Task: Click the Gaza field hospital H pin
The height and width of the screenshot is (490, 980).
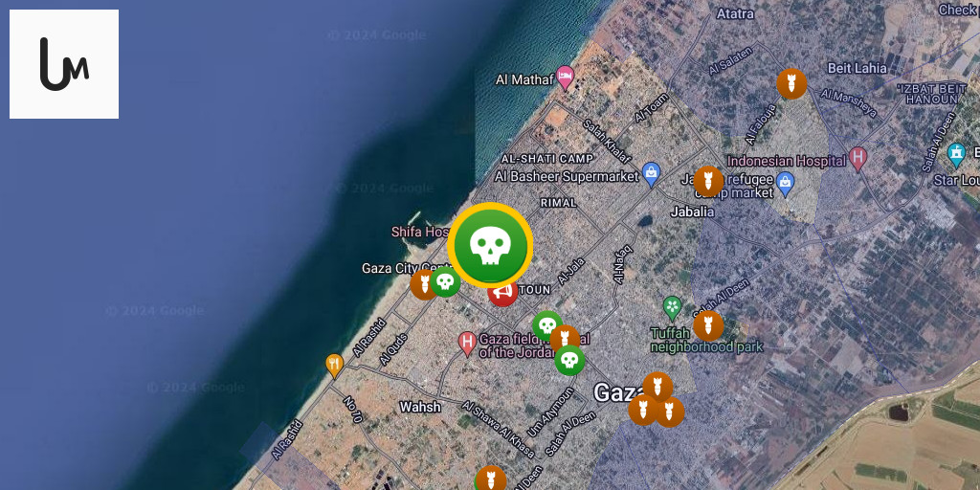Action: pos(467,344)
